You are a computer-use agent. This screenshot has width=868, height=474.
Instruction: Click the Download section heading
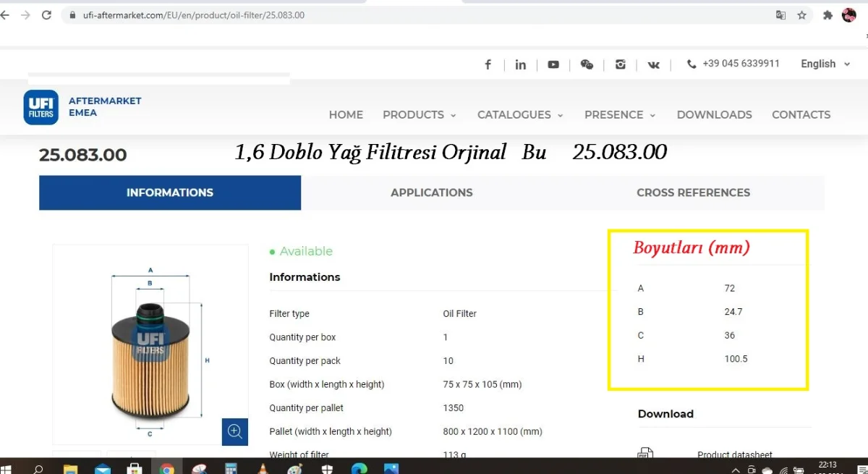coord(665,414)
